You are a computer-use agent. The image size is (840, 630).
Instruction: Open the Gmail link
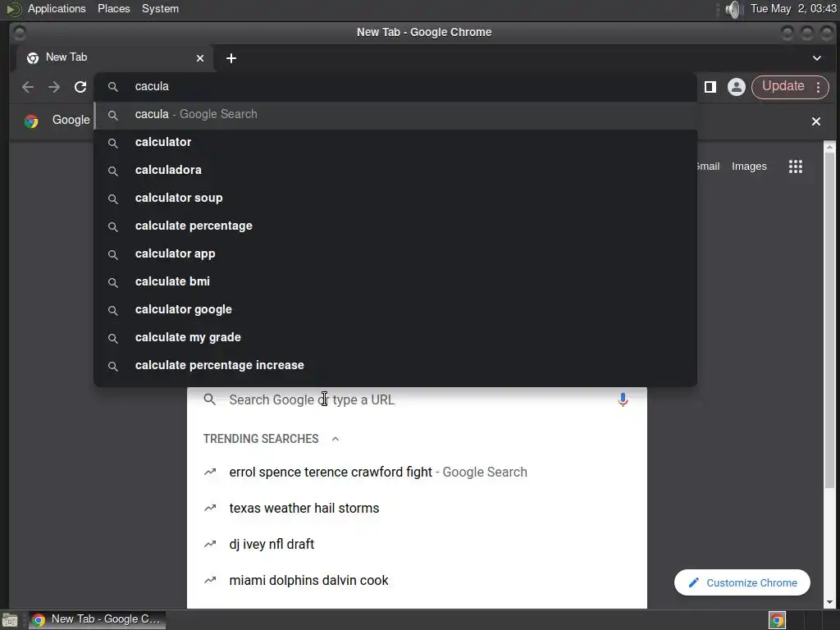click(x=708, y=167)
